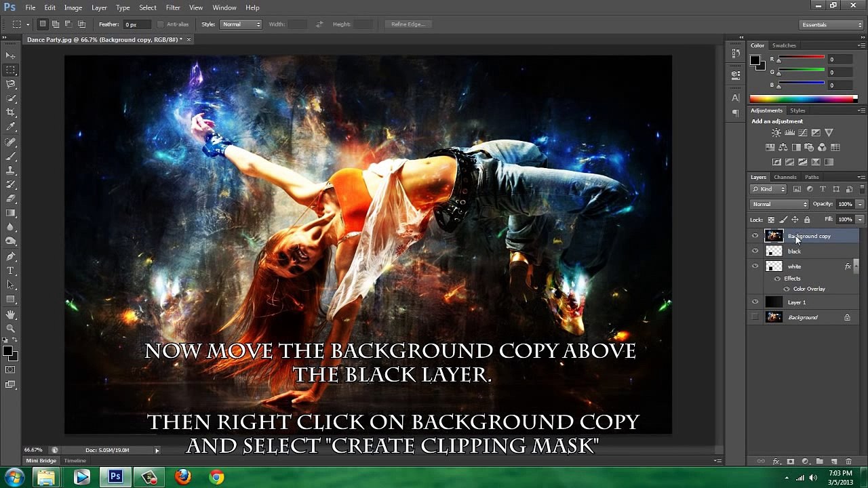Click the Refine Edge button

click(408, 24)
